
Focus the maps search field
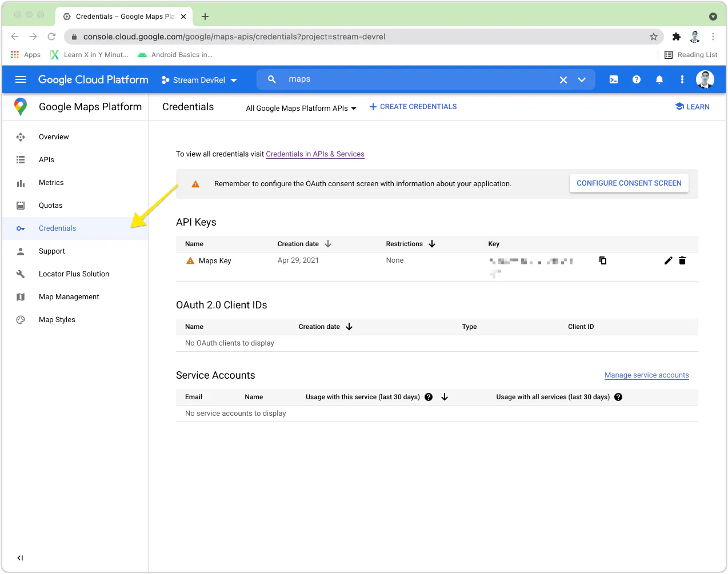(x=420, y=79)
